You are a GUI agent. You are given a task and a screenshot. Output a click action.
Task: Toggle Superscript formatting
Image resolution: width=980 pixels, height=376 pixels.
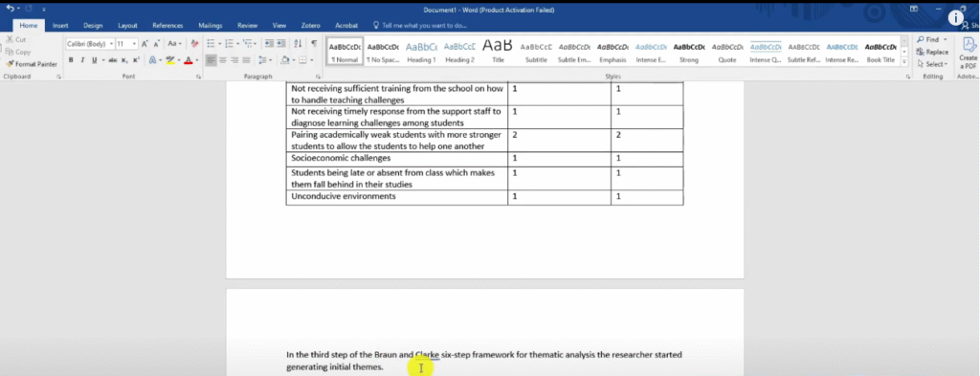pos(136,60)
